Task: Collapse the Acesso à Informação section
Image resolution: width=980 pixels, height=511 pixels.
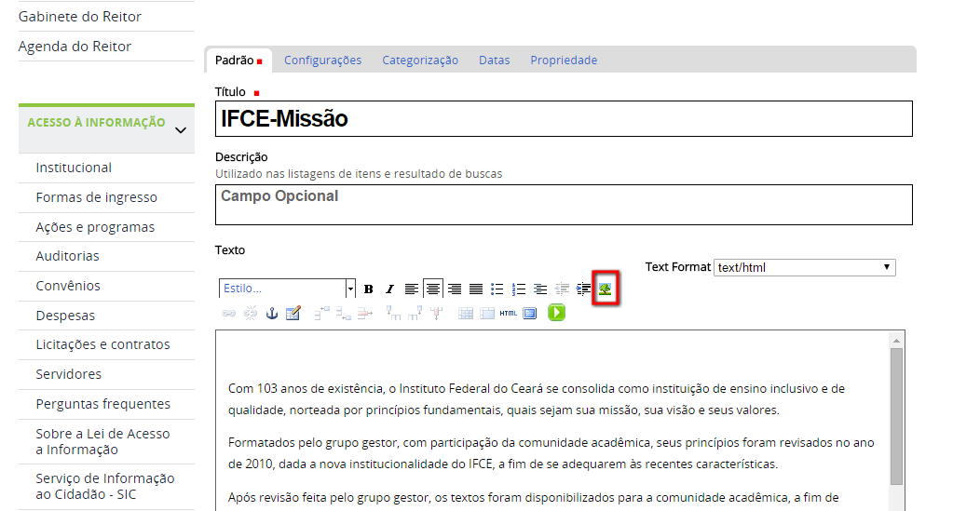Action: (x=181, y=130)
